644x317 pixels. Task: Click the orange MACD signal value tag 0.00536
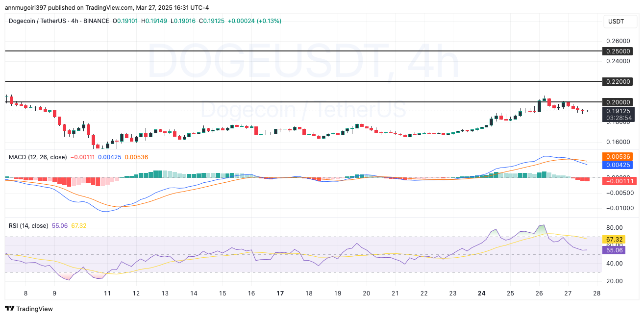pos(617,157)
